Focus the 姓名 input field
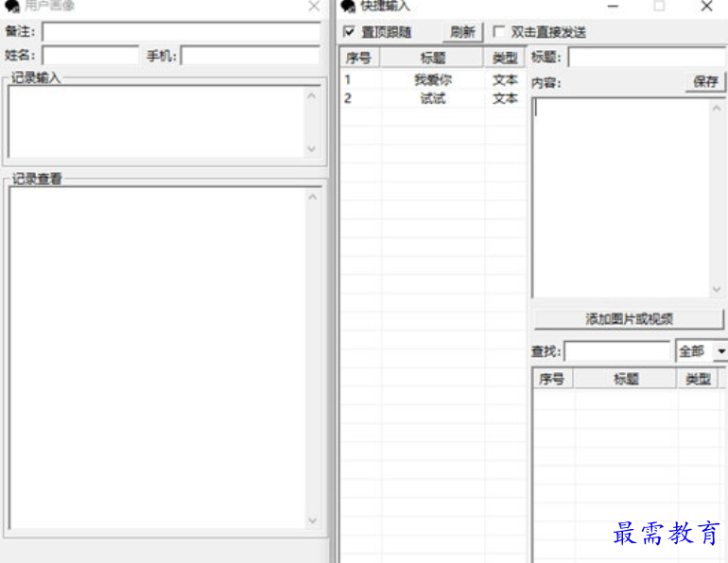This screenshot has width=728, height=563. pyautogui.click(x=91, y=56)
